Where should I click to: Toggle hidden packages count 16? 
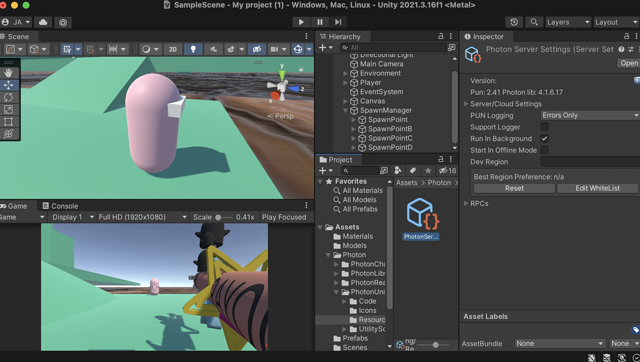tap(447, 171)
